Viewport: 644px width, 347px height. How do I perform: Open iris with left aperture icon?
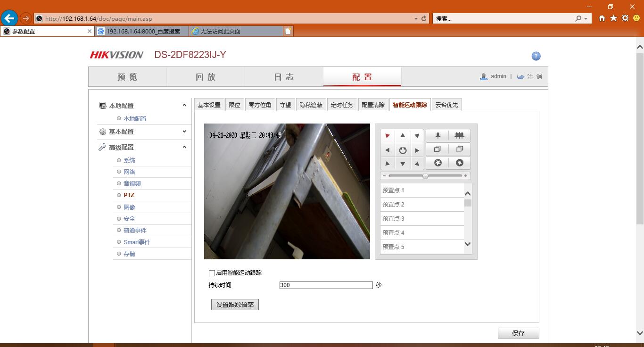coord(438,163)
